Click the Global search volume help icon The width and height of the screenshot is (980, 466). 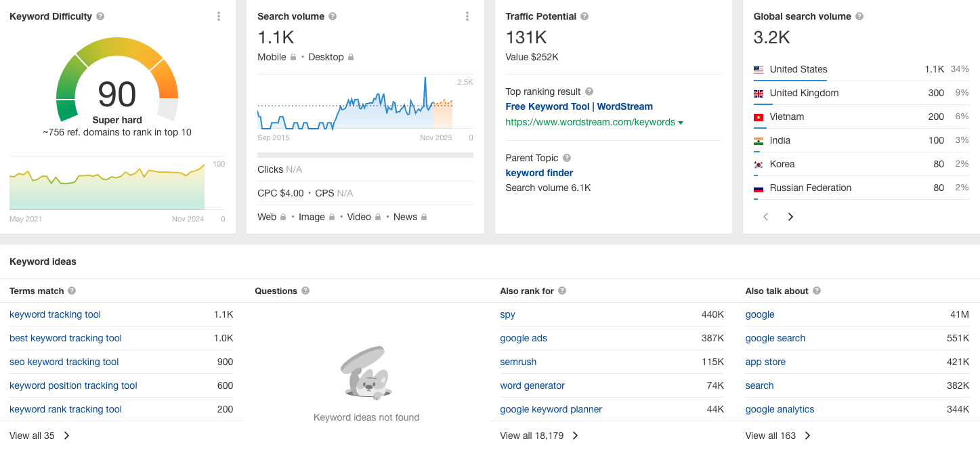point(859,16)
